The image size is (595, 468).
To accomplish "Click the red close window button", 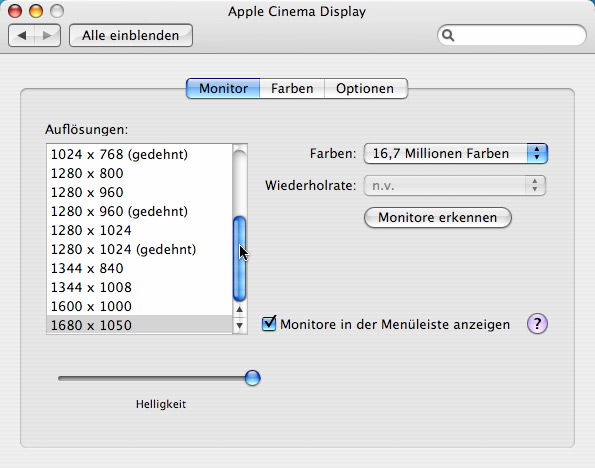I will [x=15, y=11].
